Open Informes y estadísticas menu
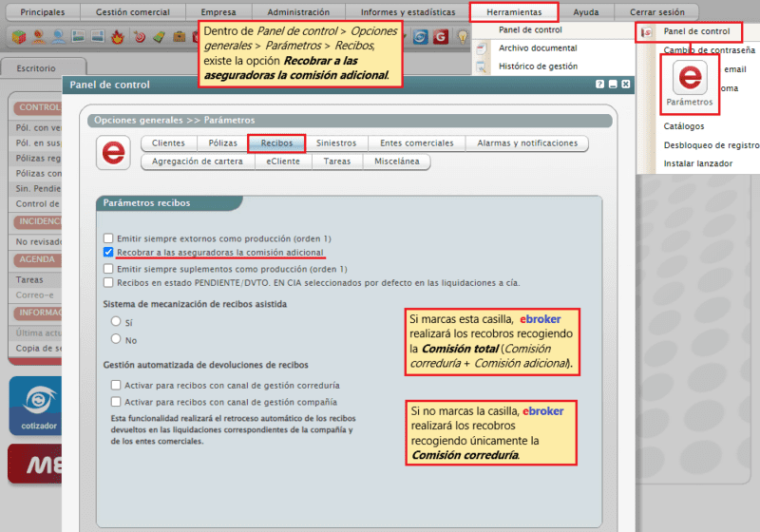 click(408, 12)
